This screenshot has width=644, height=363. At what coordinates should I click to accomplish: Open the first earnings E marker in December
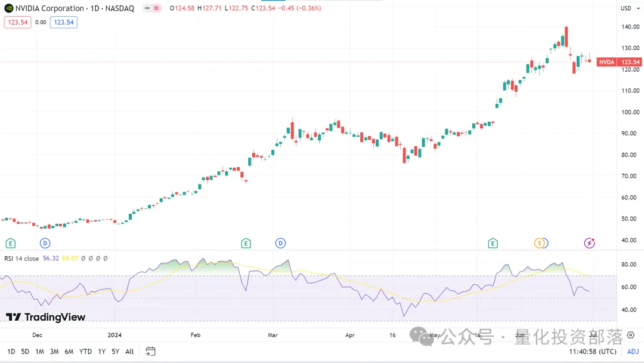point(11,244)
